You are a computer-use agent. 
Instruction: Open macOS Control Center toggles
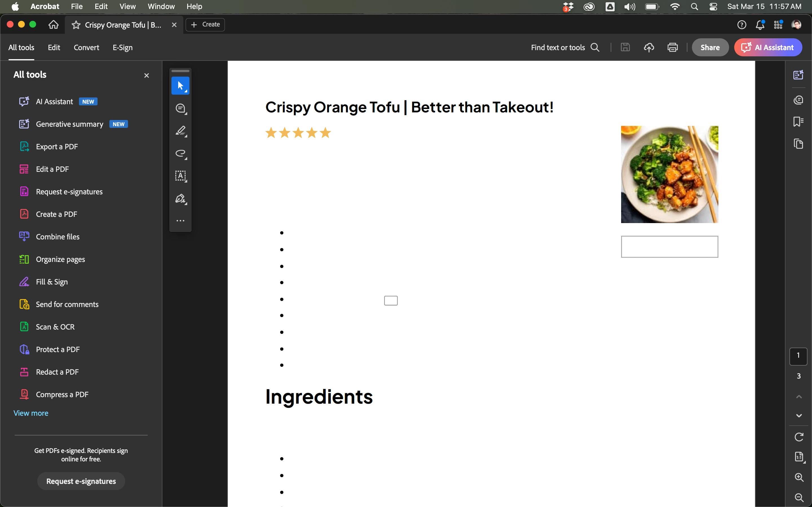[713, 7]
